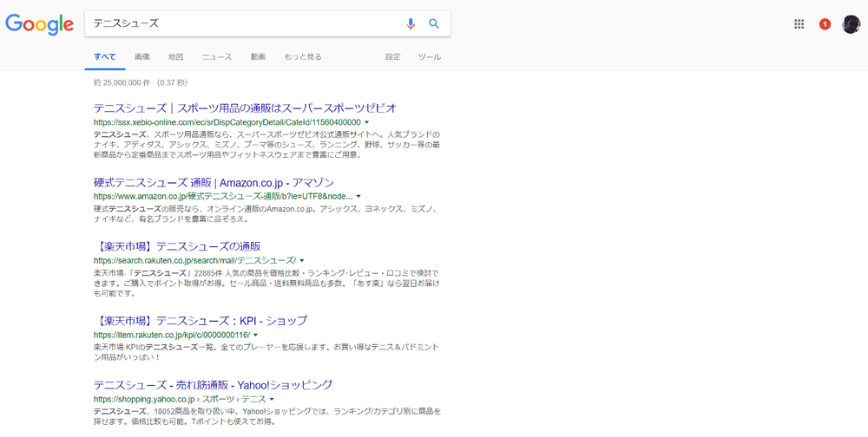Open the Google apps grid
This screenshot has width=868, height=437.
(799, 24)
